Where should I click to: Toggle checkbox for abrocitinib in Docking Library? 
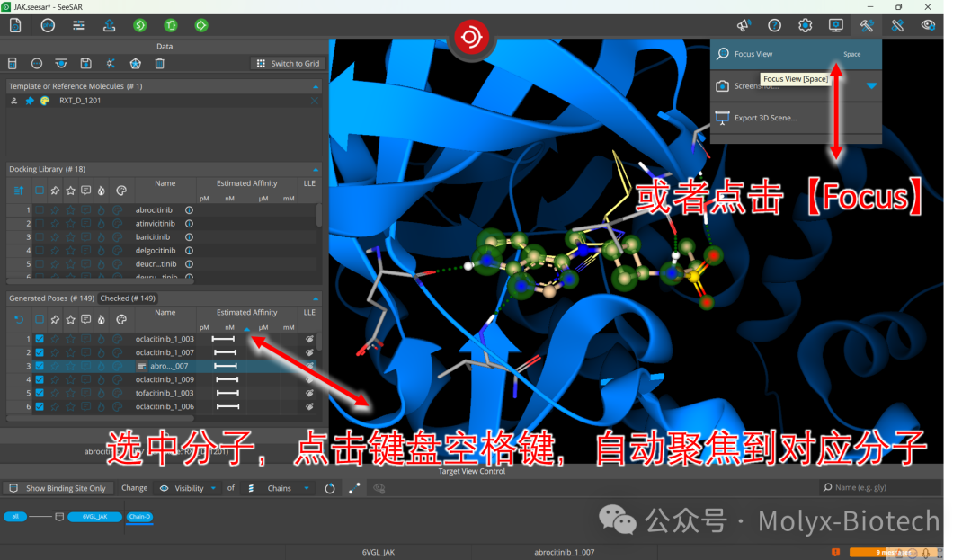[x=40, y=210]
